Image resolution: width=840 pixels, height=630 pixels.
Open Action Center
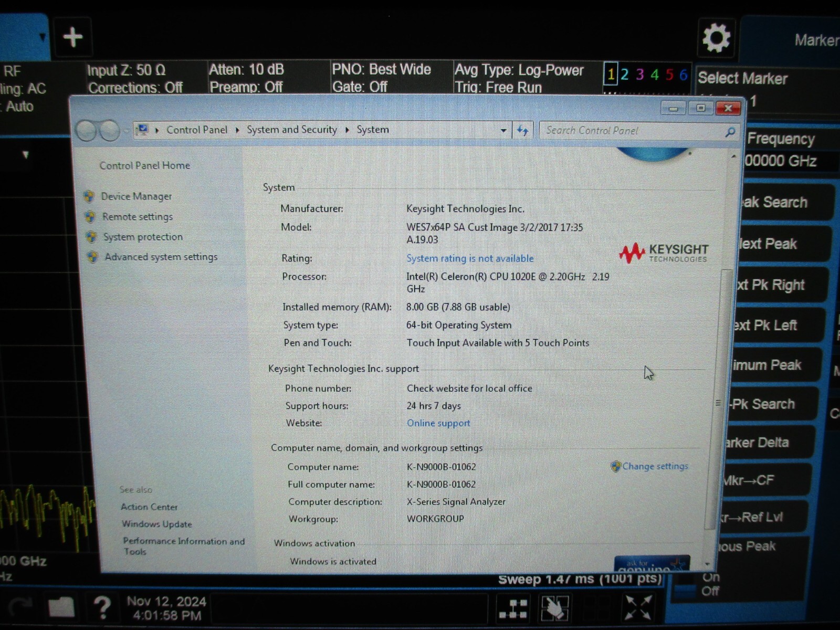tap(149, 507)
